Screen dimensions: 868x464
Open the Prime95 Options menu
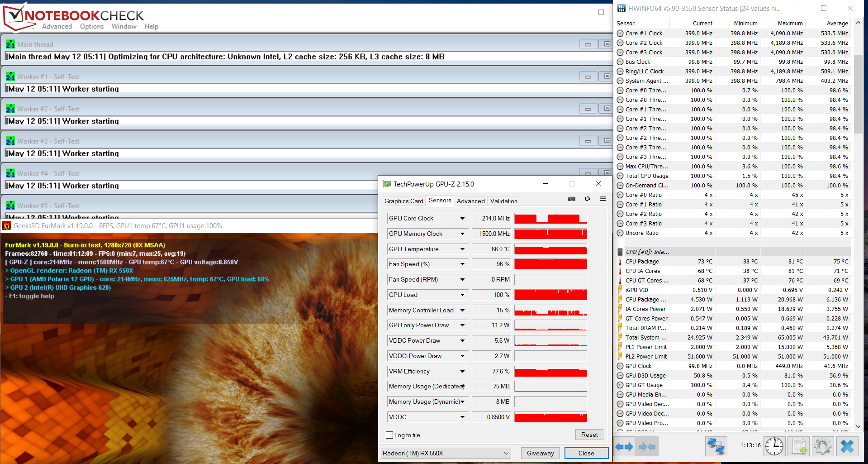pyautogui.click(x=92, y=26)
